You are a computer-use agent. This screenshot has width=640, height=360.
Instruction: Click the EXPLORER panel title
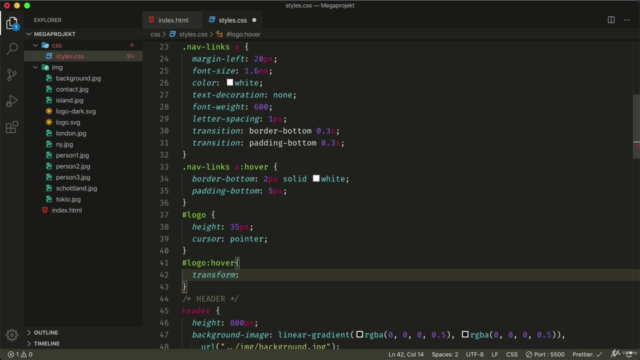(x=47, y=20)
